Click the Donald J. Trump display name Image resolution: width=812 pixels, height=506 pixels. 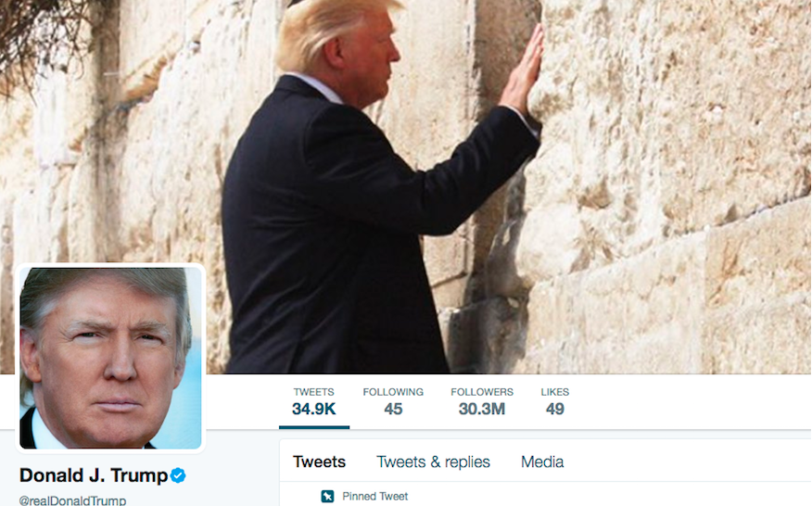94,474
